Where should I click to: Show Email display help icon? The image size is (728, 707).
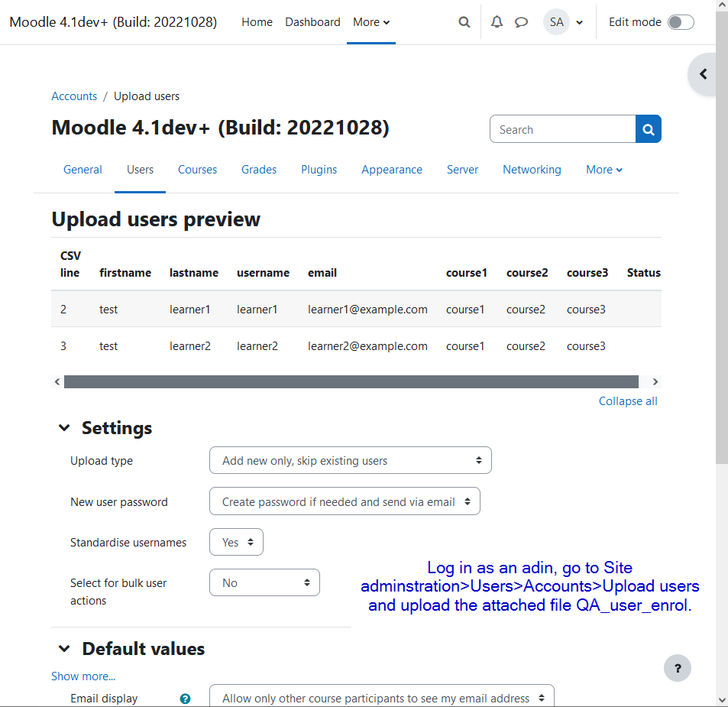(185, 699)
